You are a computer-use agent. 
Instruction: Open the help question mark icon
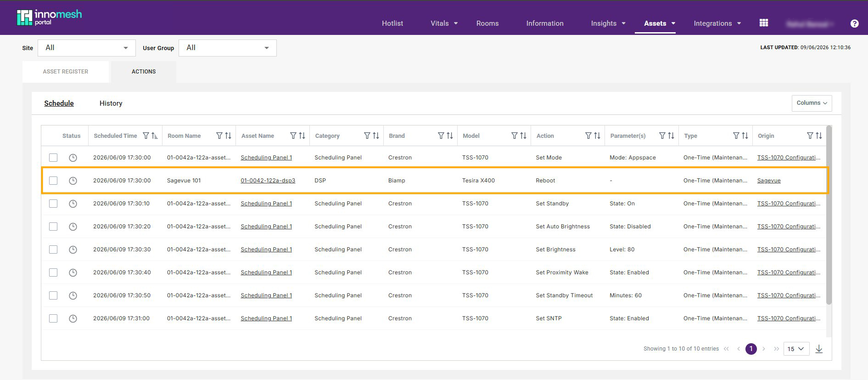854,23
